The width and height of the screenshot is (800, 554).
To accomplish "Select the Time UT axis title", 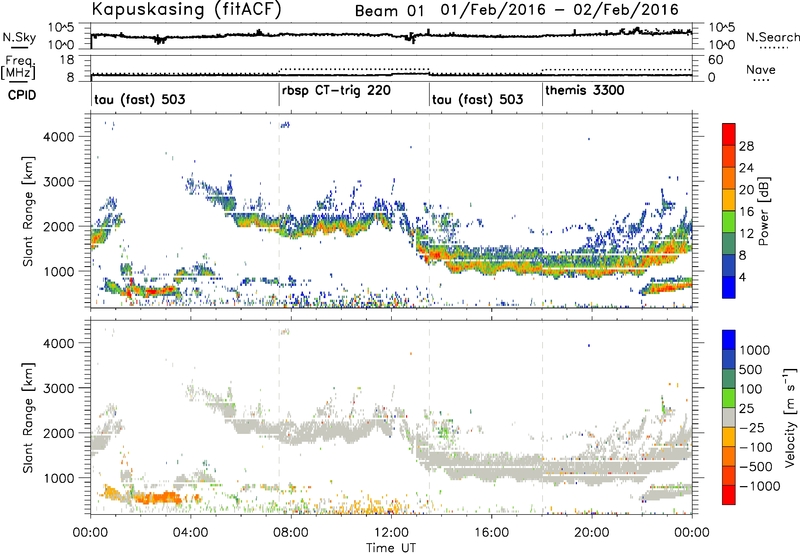I will tap(391, 548).
